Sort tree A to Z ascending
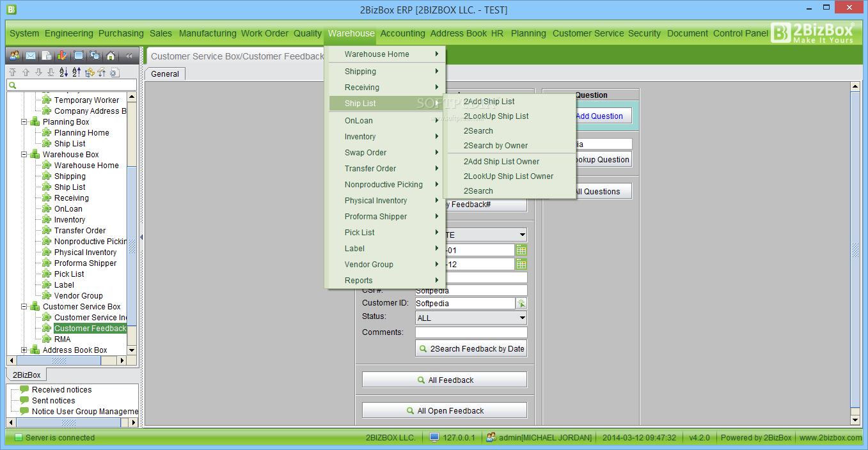 (76, 72)
